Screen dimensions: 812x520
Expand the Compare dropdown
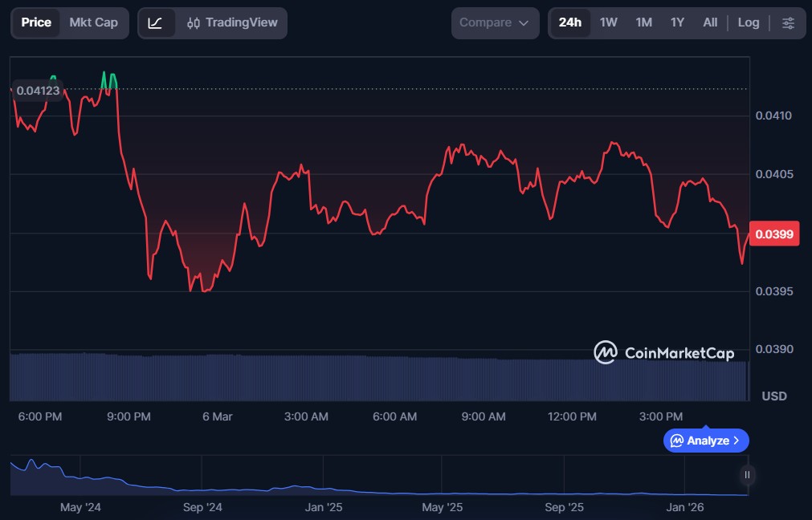click(494, 23)
